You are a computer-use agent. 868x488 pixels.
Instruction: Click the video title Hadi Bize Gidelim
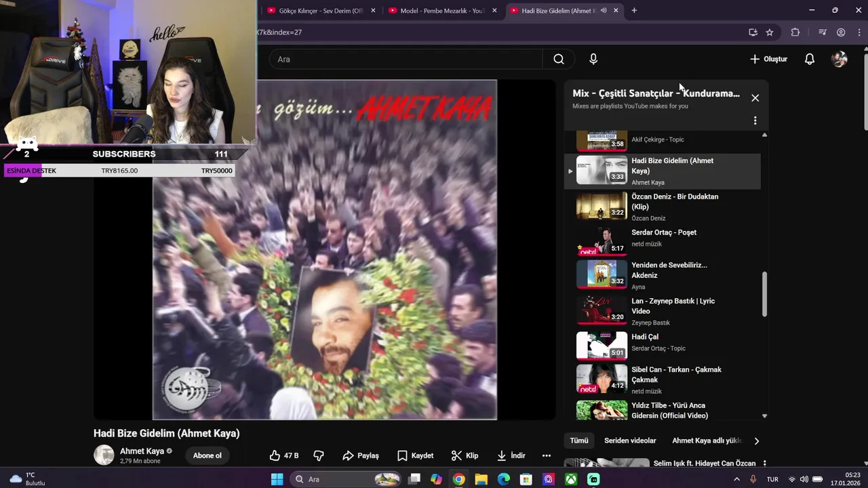point(166,433)
